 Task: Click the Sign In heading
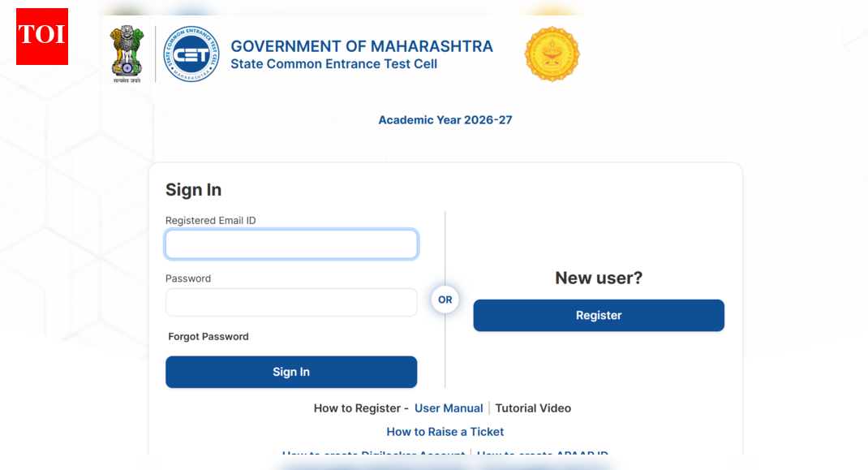click(x=193, y=189)
